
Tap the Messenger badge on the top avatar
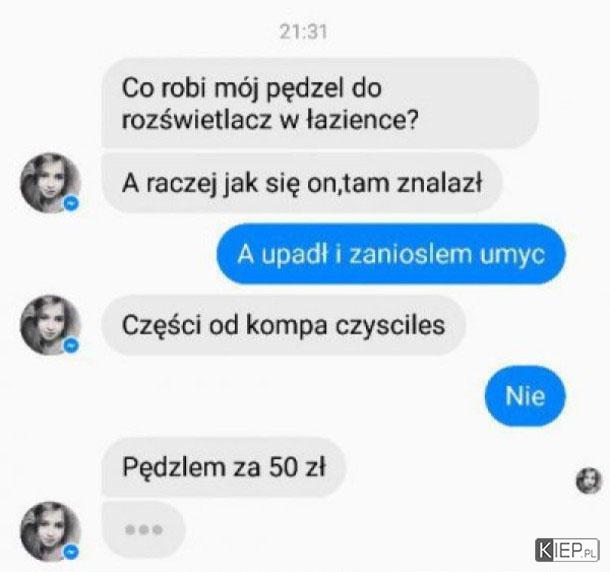71,203
